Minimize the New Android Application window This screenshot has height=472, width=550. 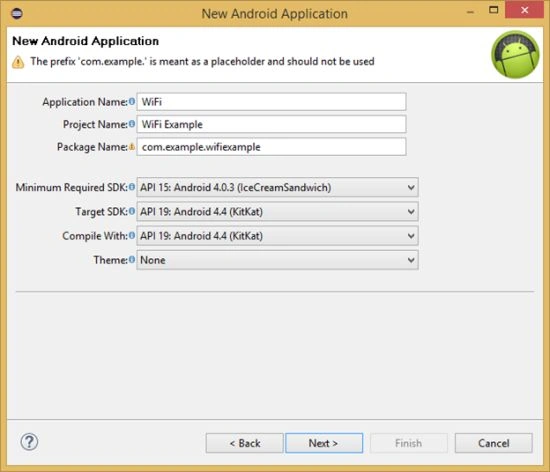point(470,12)
